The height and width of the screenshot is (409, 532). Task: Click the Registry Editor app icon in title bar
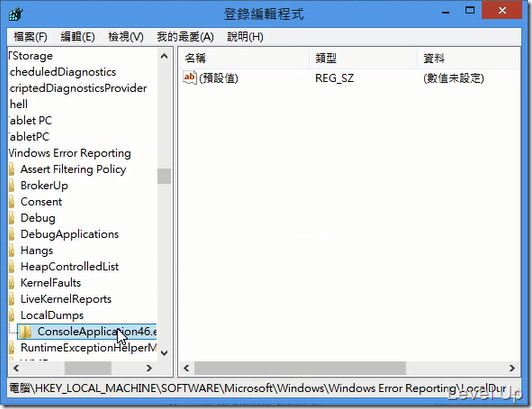click(16, 14)
